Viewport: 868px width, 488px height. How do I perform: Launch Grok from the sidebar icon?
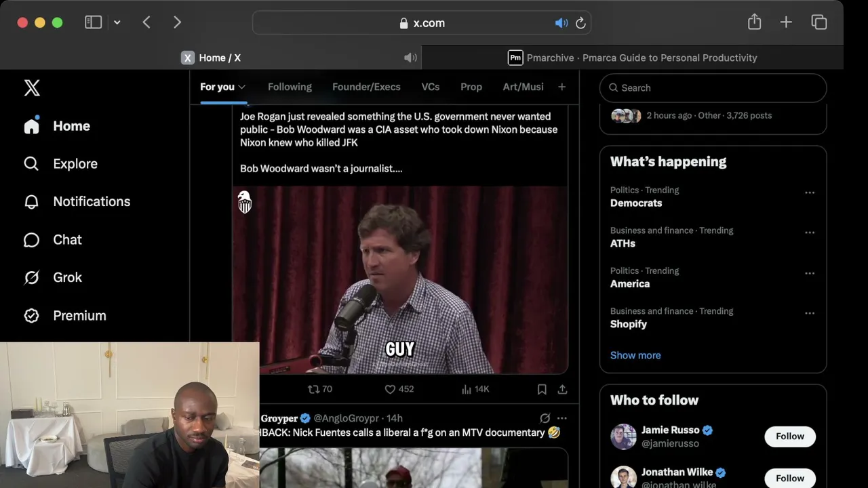pos(32,278)
